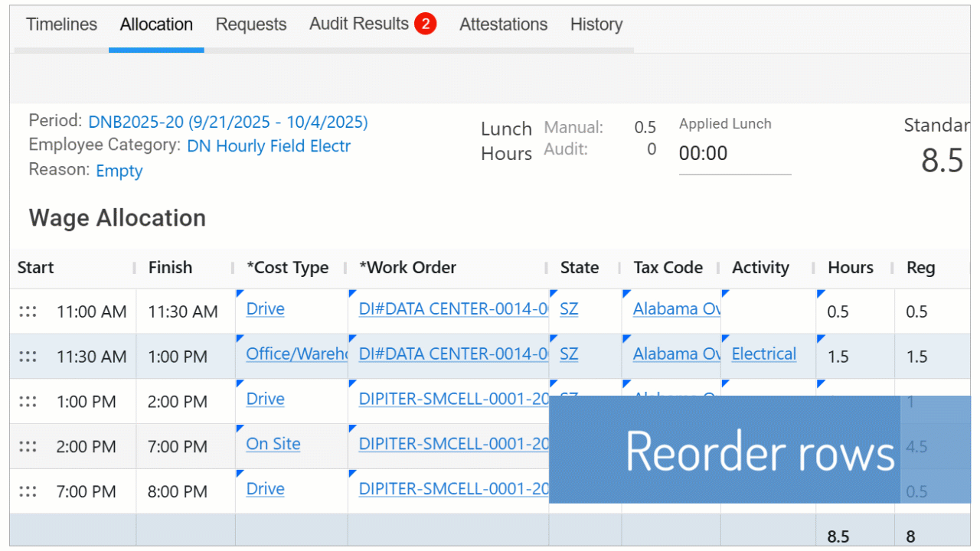This screenshot has height=551, width=980.
Task: Open DN Hourly Field Electr category link
Action: click(269, 146)
